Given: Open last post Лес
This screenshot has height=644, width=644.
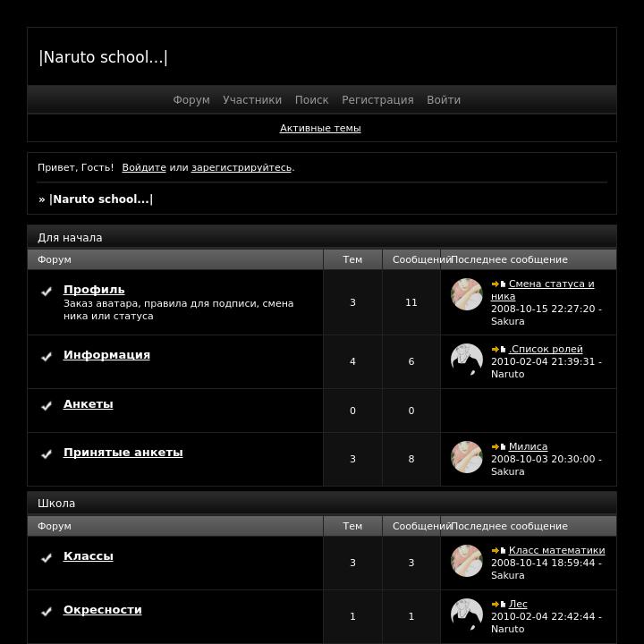Looking at the screenshot, I should (x=518, y=604).
